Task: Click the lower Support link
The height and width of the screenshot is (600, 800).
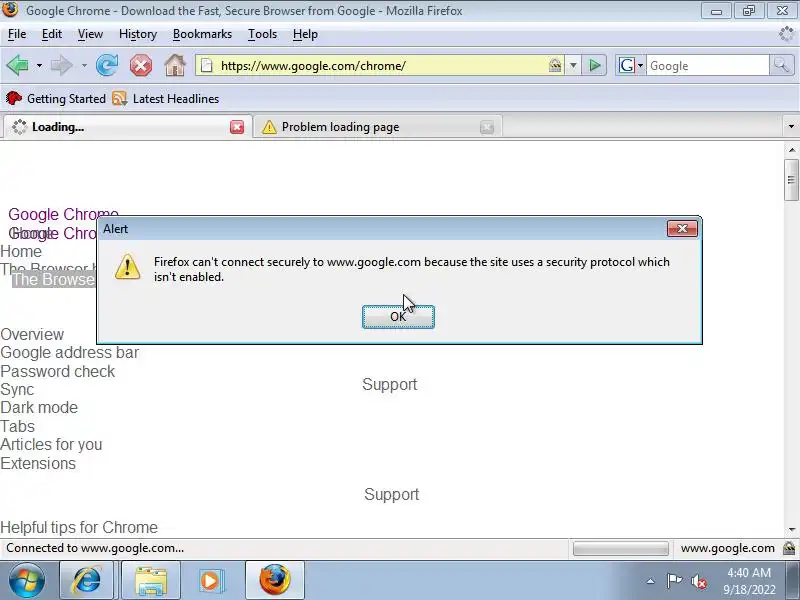Action: [x=392, y=494]
